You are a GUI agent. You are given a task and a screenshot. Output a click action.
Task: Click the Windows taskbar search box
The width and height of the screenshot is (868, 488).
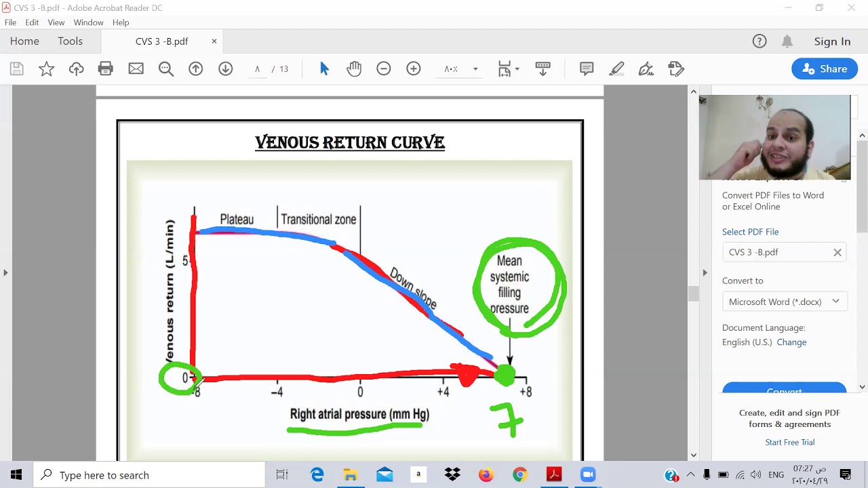tap(149, 475)
